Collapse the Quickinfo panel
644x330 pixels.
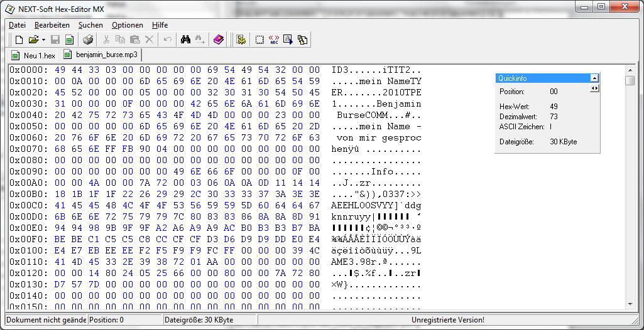tap(594, 78)
